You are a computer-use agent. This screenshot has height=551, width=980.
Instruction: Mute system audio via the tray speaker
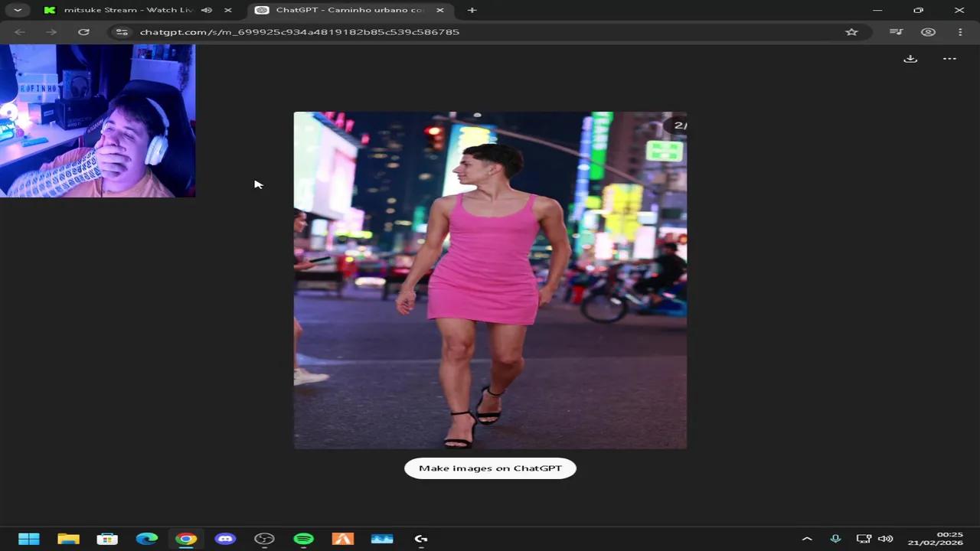[886, 538]
